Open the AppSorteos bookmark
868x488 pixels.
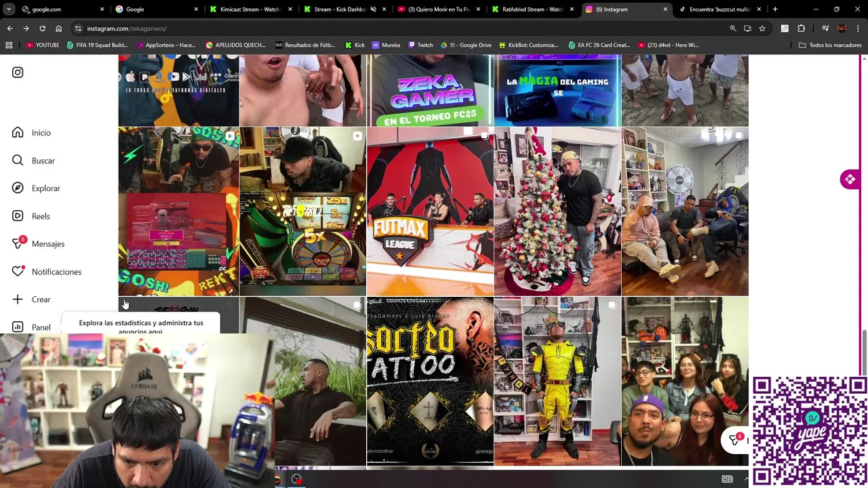(x=166, y=45)
